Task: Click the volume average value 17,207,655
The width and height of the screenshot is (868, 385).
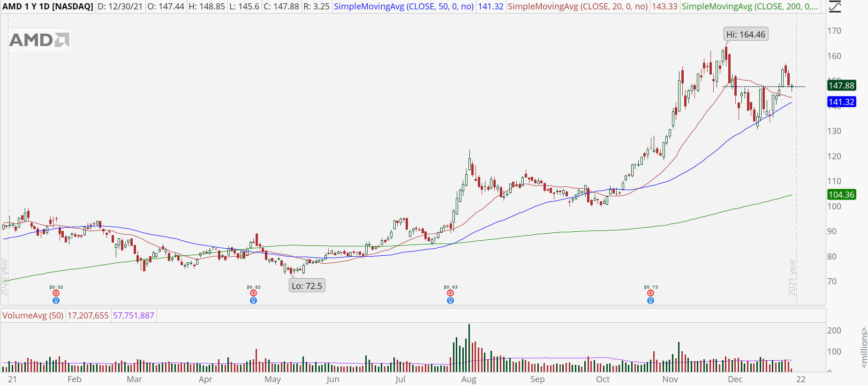Action: click(88, 316)
